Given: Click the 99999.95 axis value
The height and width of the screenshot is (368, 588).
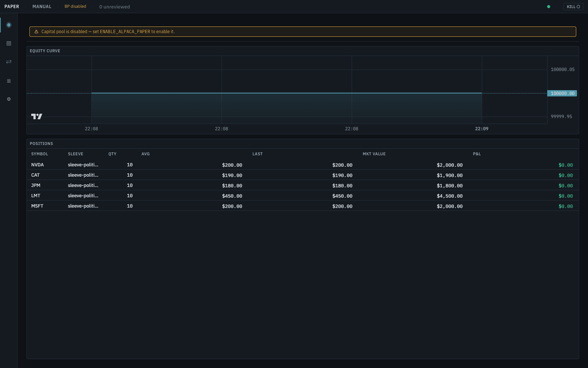Looking at the screenshot, I should click(562, 117).
